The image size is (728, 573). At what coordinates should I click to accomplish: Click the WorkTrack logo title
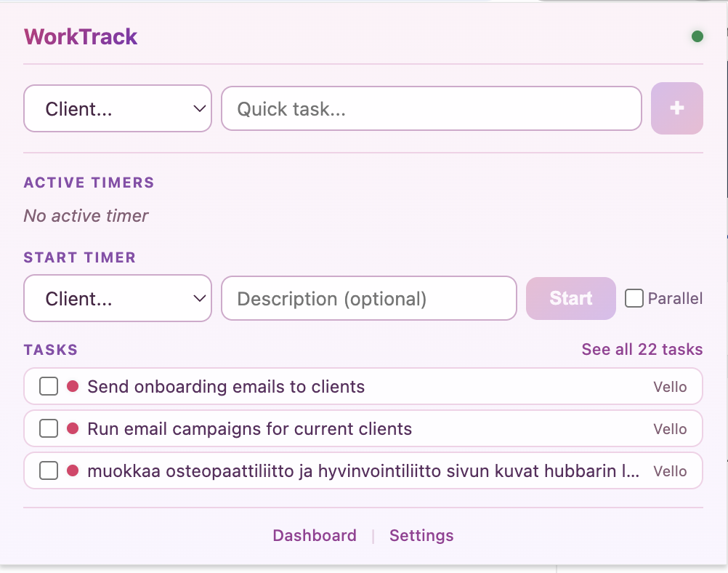point(81,36)
